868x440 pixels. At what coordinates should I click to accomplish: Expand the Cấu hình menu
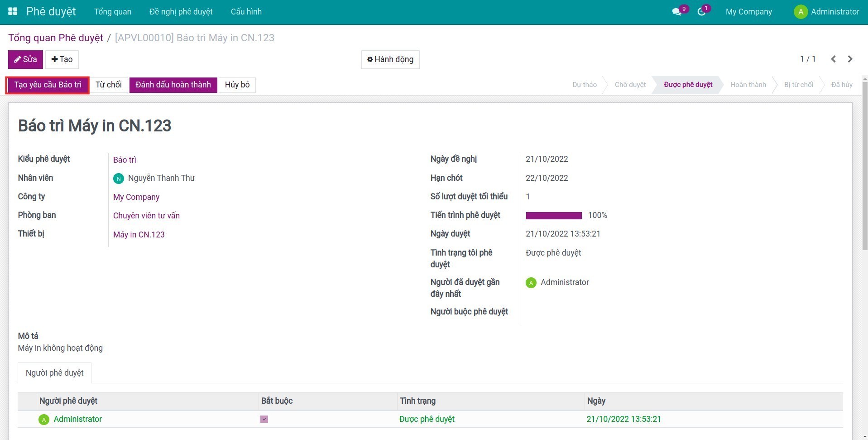[246, 12]
